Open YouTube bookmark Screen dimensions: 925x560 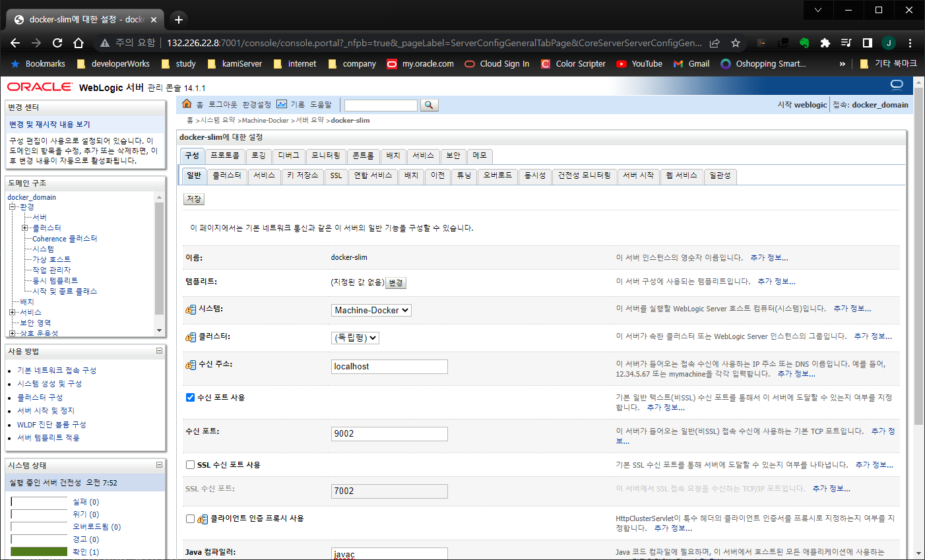(x=639, y=64)
